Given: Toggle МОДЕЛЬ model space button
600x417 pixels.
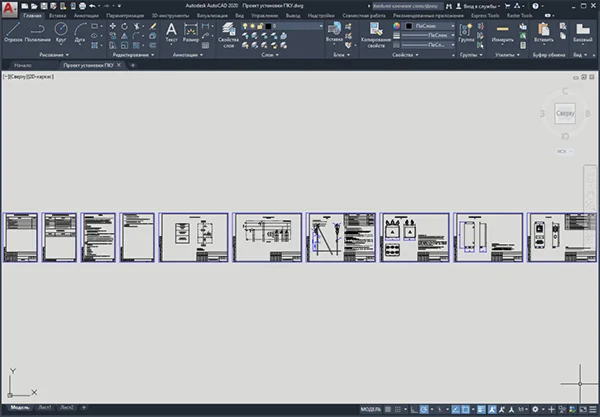Looking at the screenshot, I should 371,409.
